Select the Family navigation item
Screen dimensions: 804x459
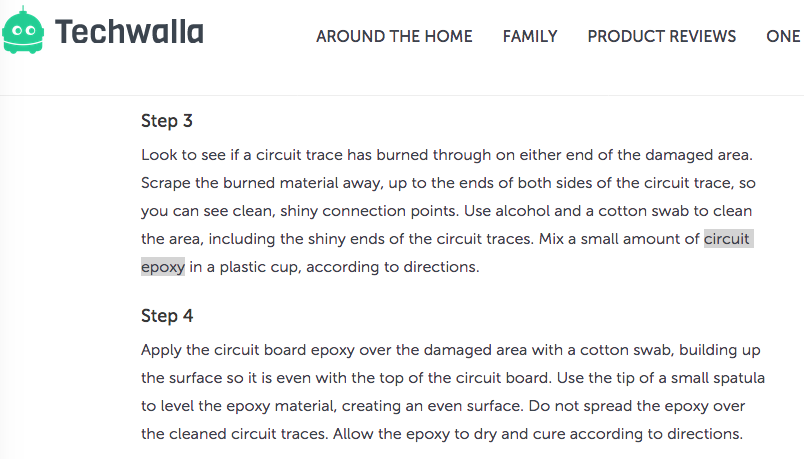pyautogui.click(x=530, y=36)
